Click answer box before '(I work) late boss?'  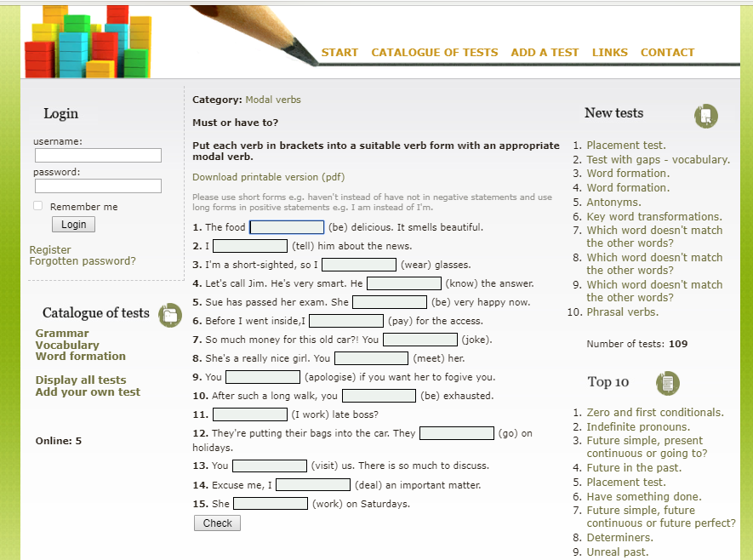click(x=250, y=414)
